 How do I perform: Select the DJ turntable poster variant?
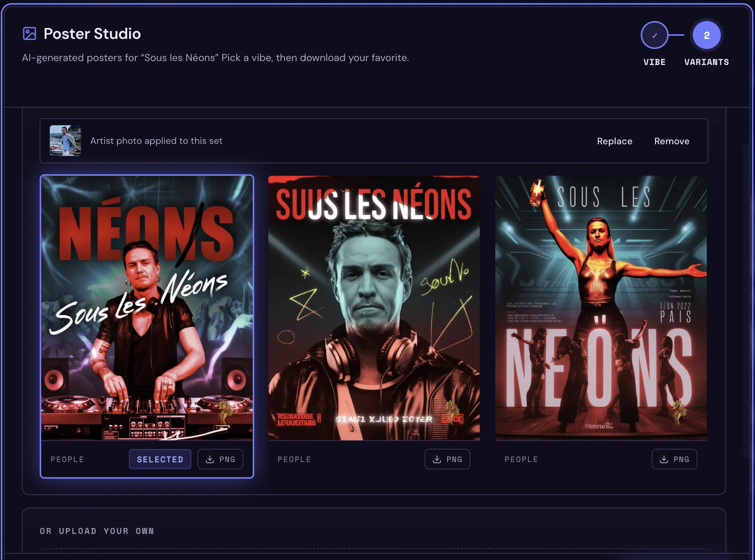point(147,308)
